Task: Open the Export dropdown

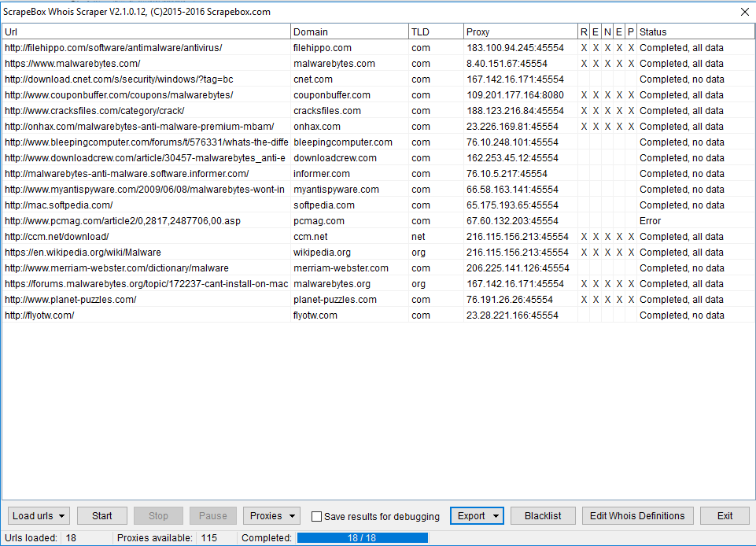Action: [x=477, y=515]
